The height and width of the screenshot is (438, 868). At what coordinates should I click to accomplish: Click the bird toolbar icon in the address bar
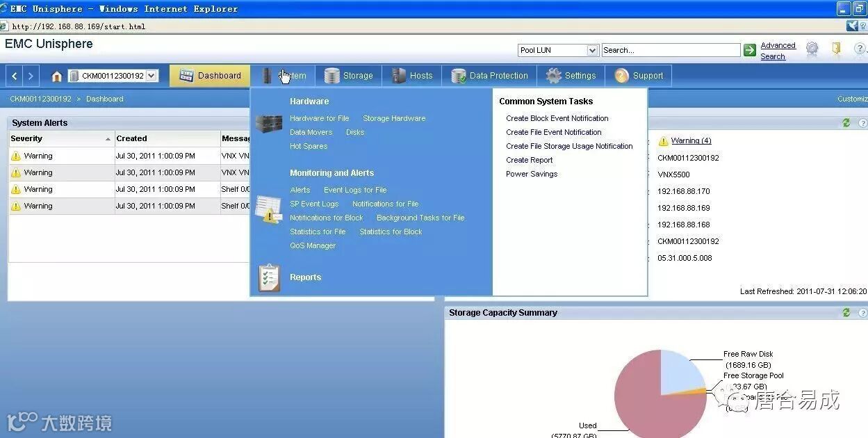852,26
